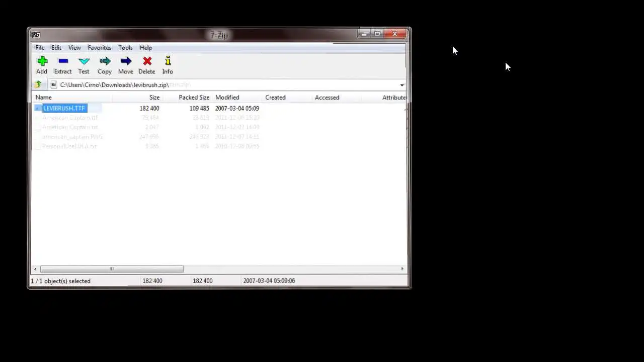The height and width of the screenshot is (362, 644).
Task: Click the horizontal scrollbar thumb
Action: point(112,269)
